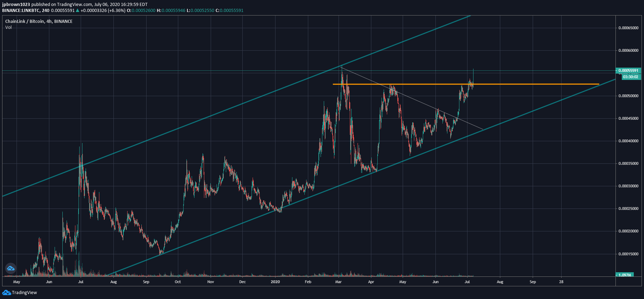Click the Vol indicator label
This screenshot has width=644, height=299.
[x=8, y=27]
